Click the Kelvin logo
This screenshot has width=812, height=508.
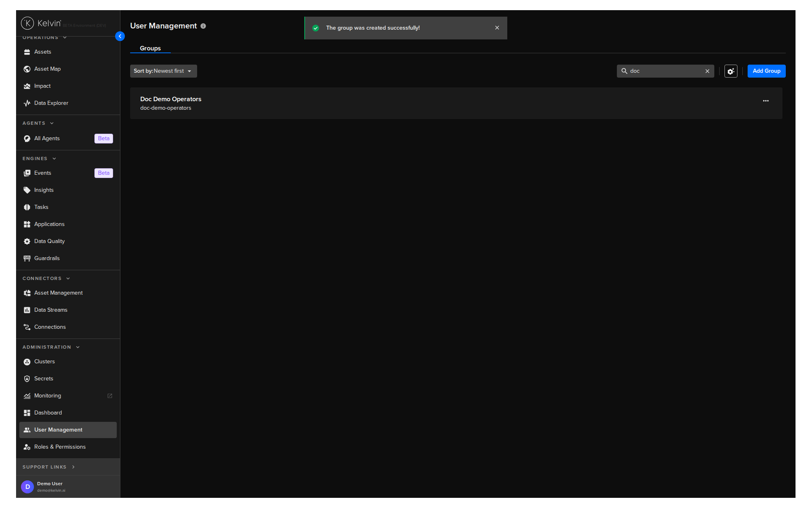pyautogui.click(x=41, y=23)
